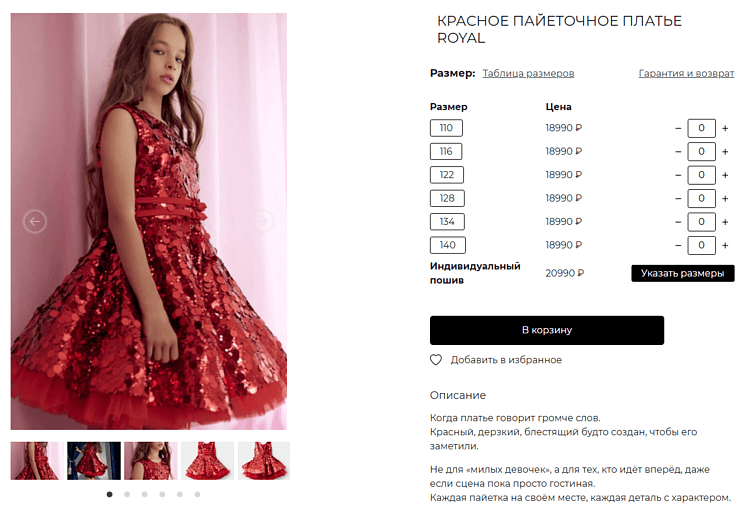Viewport: 751px width, 512px height.
Task: Click the Указать размеры button
Action: (683, 273)
